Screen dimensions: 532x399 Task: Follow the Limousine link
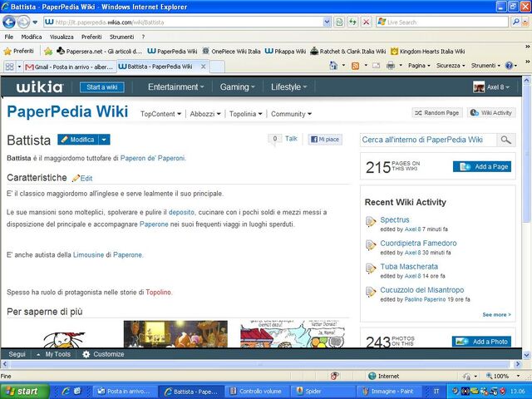tap(89, 255)
